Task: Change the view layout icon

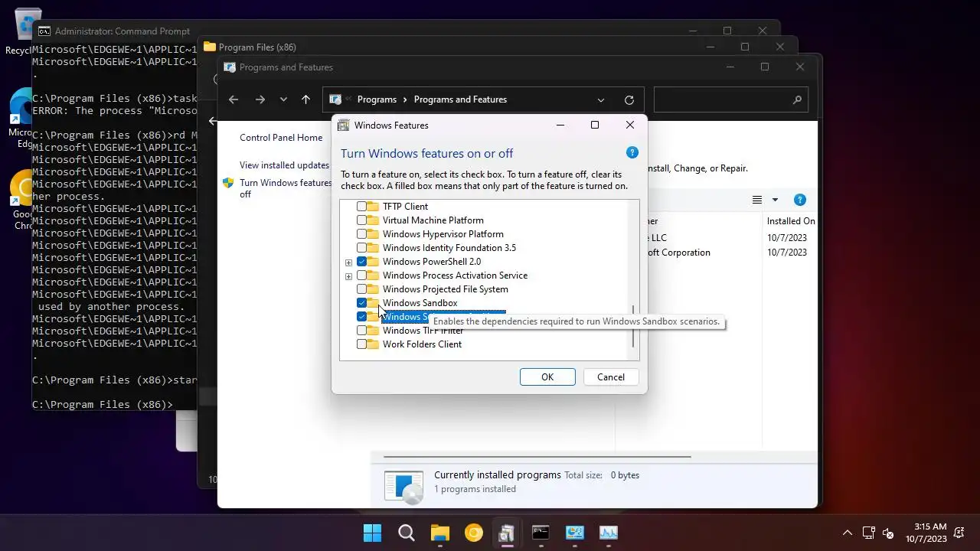Action: (x=757, y=200)
